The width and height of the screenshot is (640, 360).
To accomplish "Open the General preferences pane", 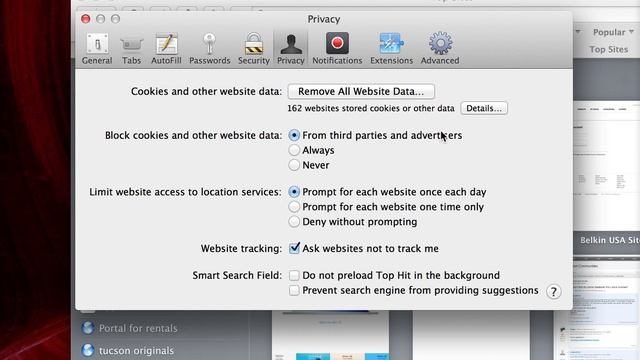I will point(97,49).
